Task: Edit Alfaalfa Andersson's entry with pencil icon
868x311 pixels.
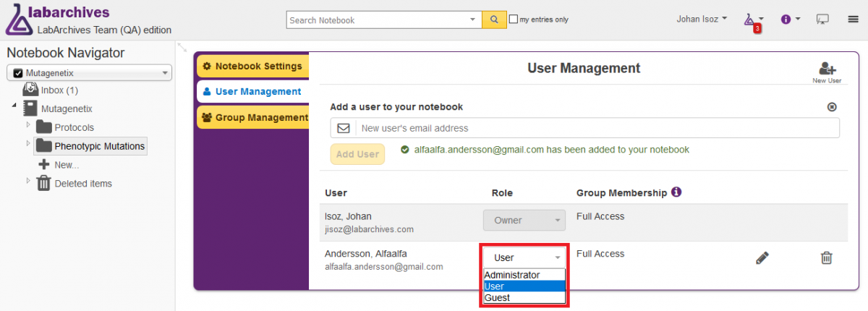Action: [x=762, y=257]
